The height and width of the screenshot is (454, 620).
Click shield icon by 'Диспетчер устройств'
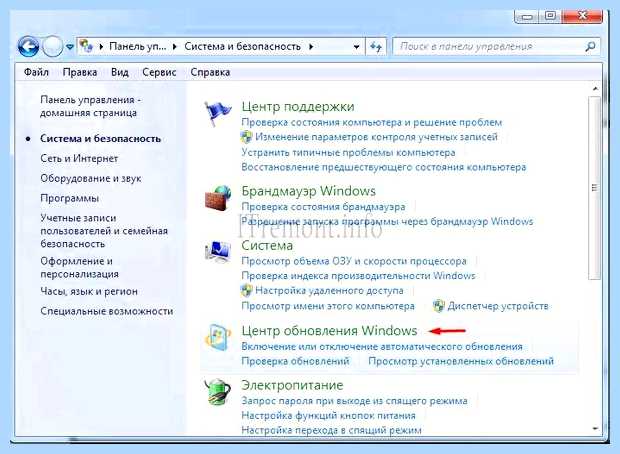pos(439,306)
